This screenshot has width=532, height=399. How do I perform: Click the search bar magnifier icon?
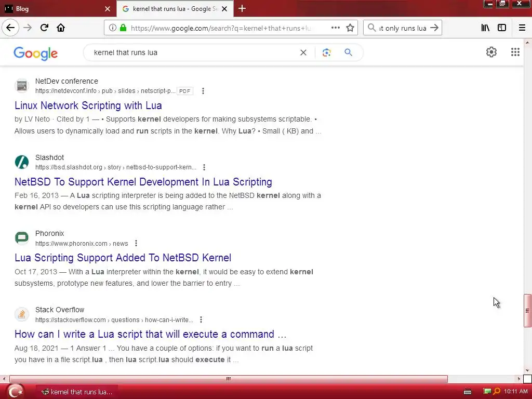[x=372, y=28]
